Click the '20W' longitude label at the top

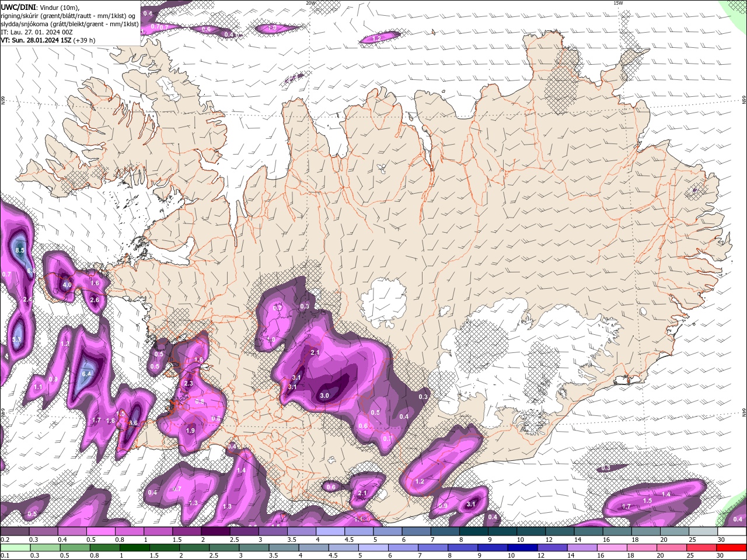(310, 3)
